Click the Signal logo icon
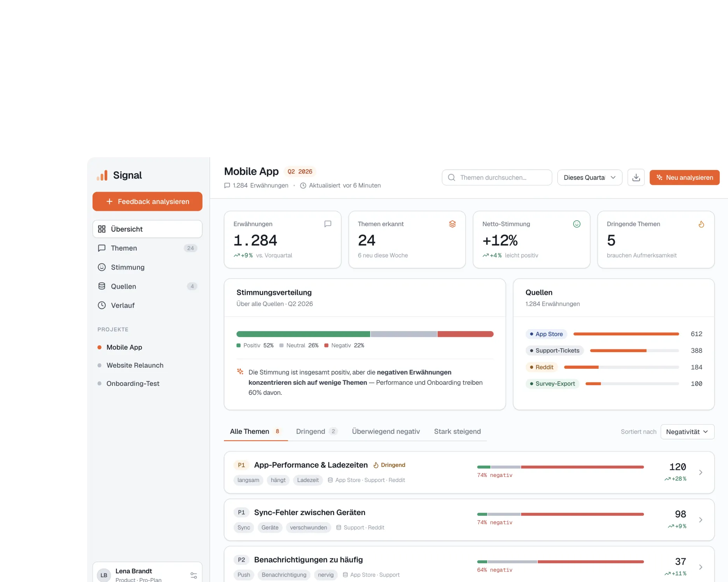 coord(102,175)
